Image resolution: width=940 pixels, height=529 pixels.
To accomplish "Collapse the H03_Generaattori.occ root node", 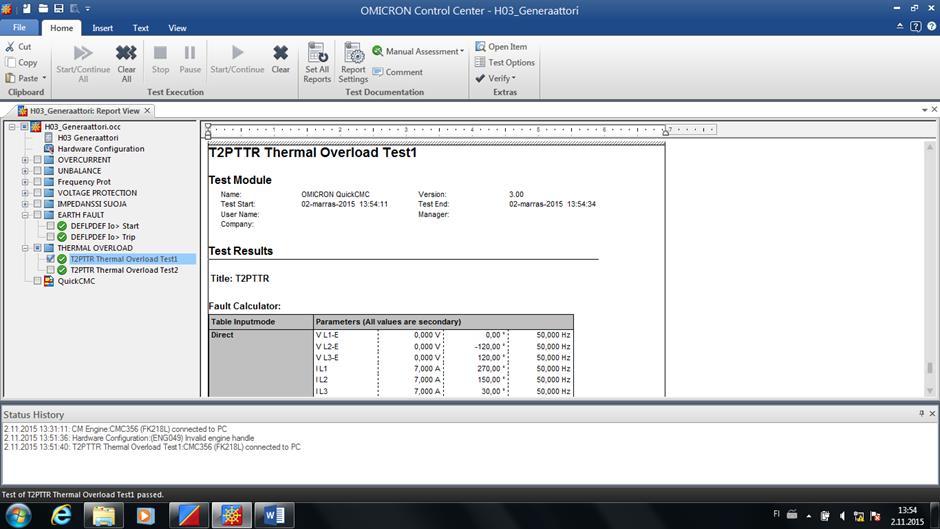I will coord(12,127).
